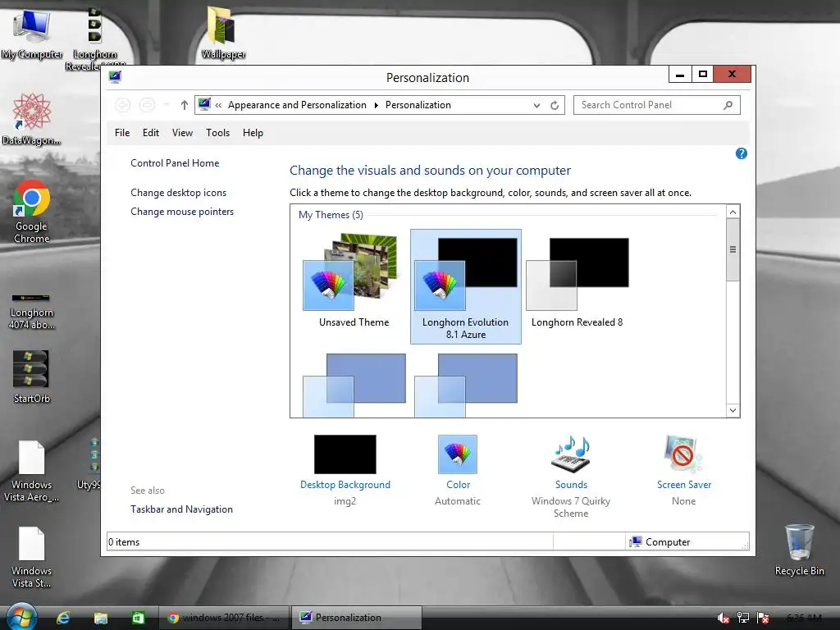Click the Action Center flag tray icon
Screen dimensions: 840x630
764,618
